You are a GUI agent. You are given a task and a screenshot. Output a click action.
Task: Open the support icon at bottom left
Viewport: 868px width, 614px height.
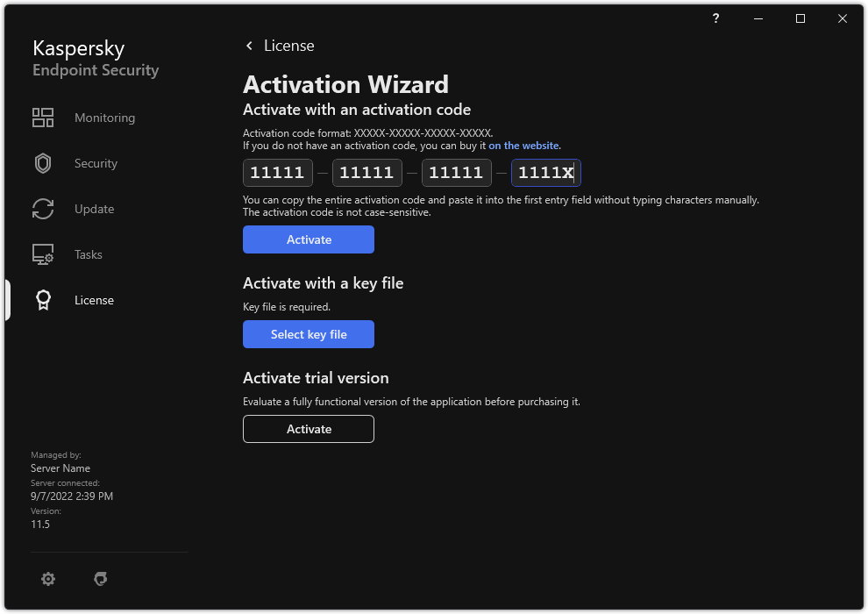point(101,579)
